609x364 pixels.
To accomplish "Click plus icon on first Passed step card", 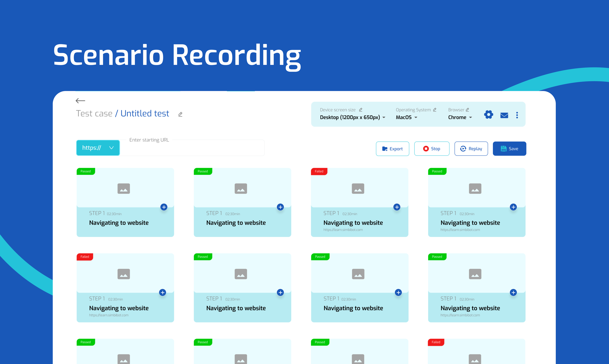I will click(x=164, y=207).
